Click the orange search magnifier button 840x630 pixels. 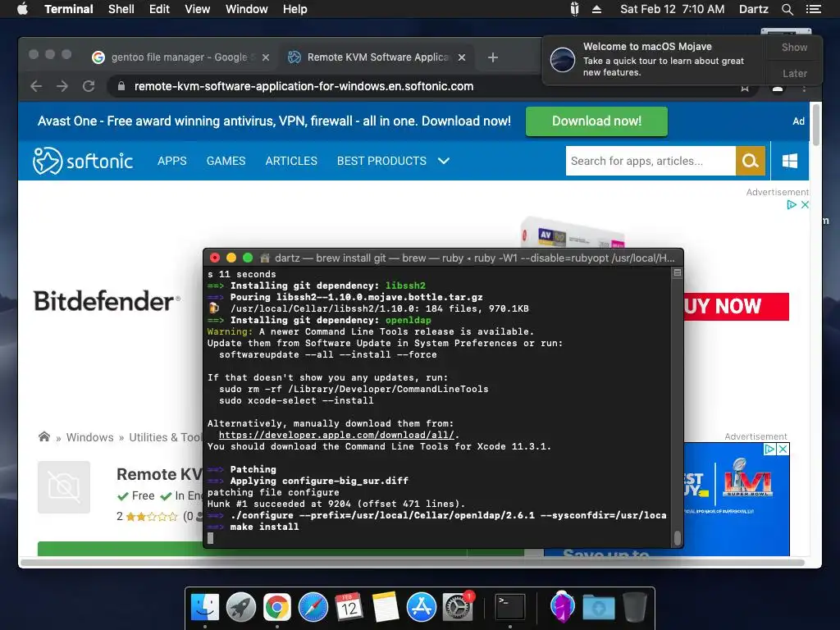(750, 161)
